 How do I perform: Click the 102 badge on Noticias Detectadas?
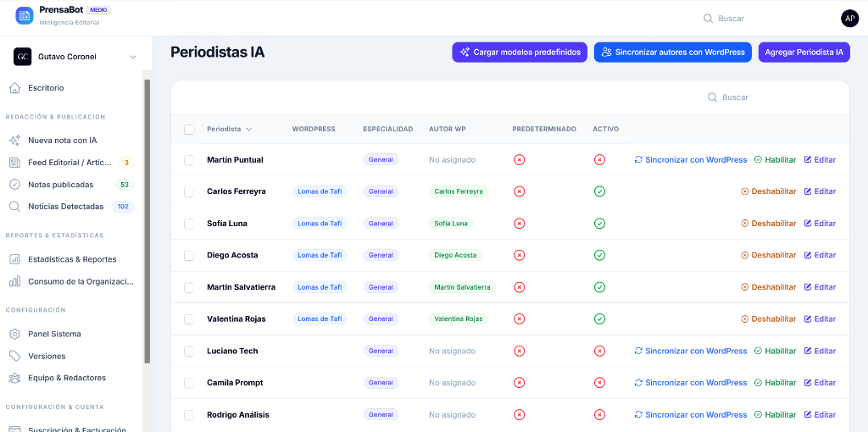point(123,207)
